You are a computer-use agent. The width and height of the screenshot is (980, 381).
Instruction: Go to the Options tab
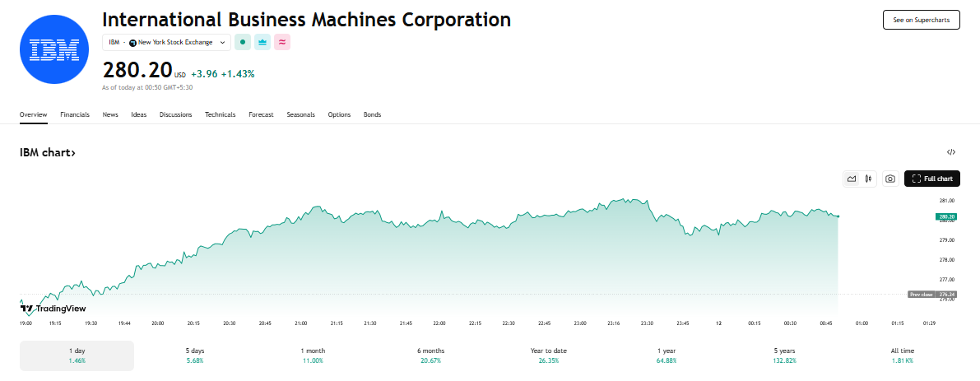pyautogui.click(x=339, y=115)
